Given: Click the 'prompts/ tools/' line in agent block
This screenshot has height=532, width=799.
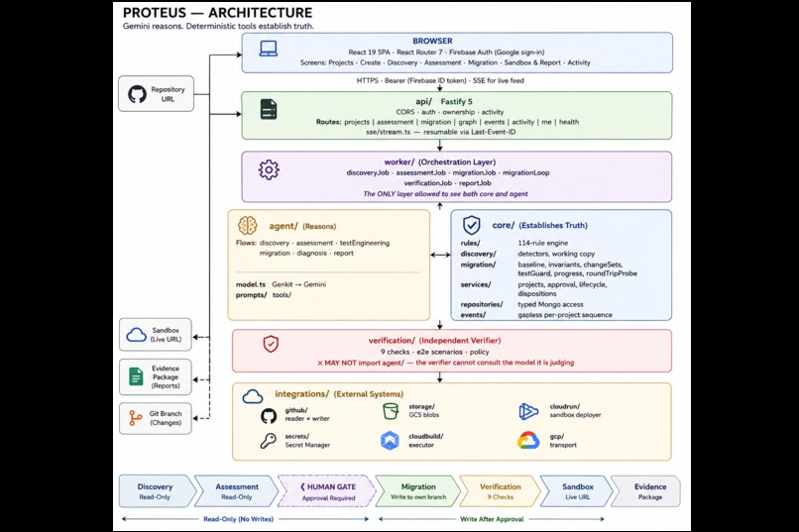Looking at the screenshot, I should point(264,295).
